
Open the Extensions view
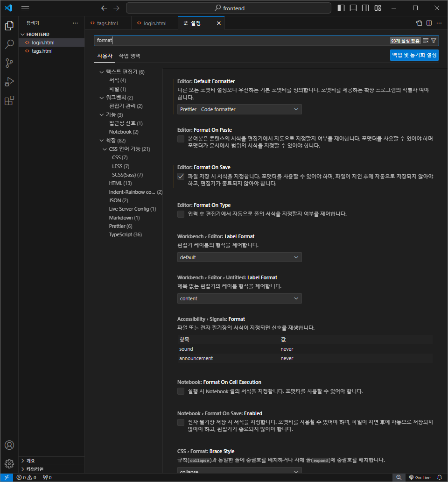point(9,101)
